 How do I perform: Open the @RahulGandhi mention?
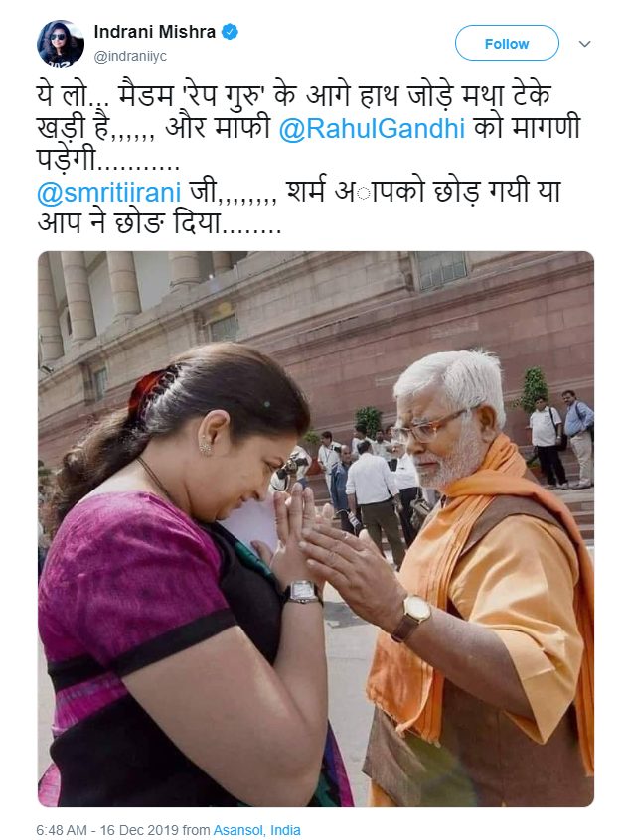[372, 128]
